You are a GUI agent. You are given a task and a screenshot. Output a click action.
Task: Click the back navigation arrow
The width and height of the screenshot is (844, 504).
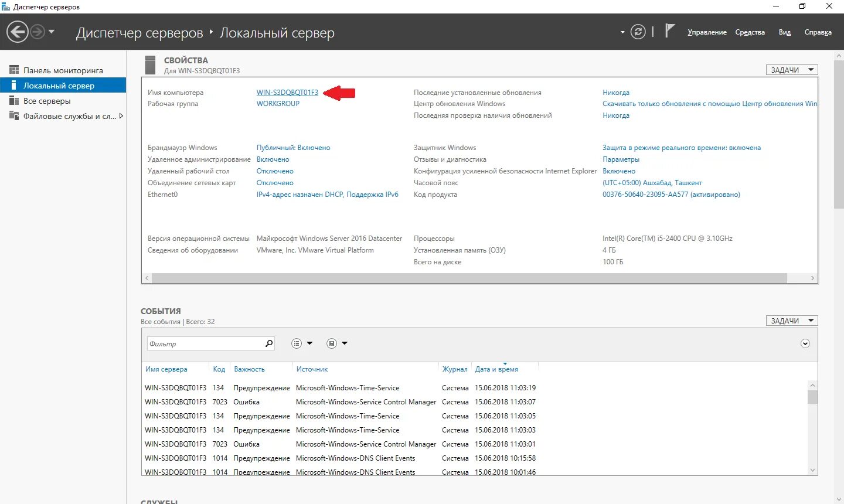[x=18, y=32]
